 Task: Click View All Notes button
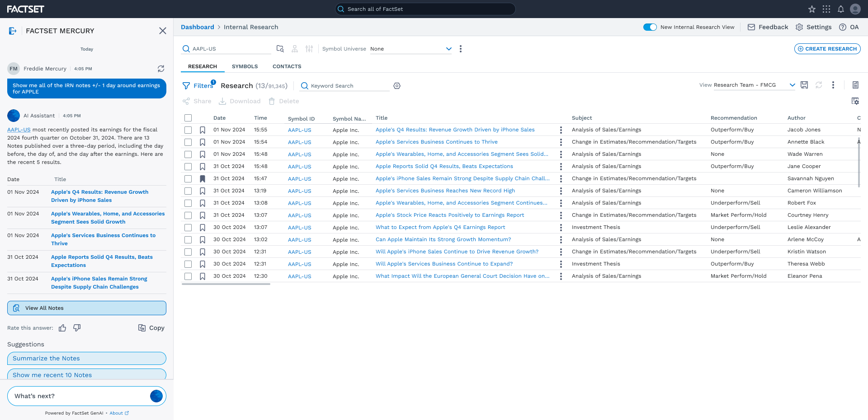(87, 308)
